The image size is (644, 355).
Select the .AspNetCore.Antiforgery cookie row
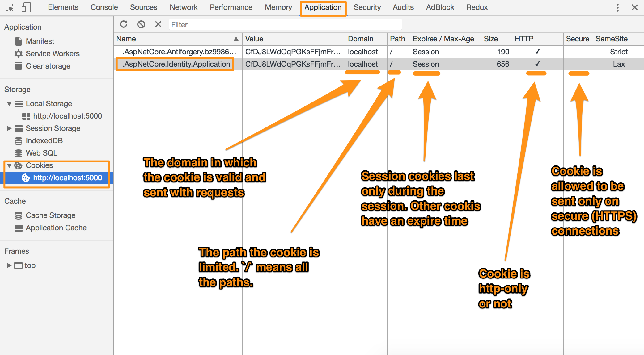(179, 52)
